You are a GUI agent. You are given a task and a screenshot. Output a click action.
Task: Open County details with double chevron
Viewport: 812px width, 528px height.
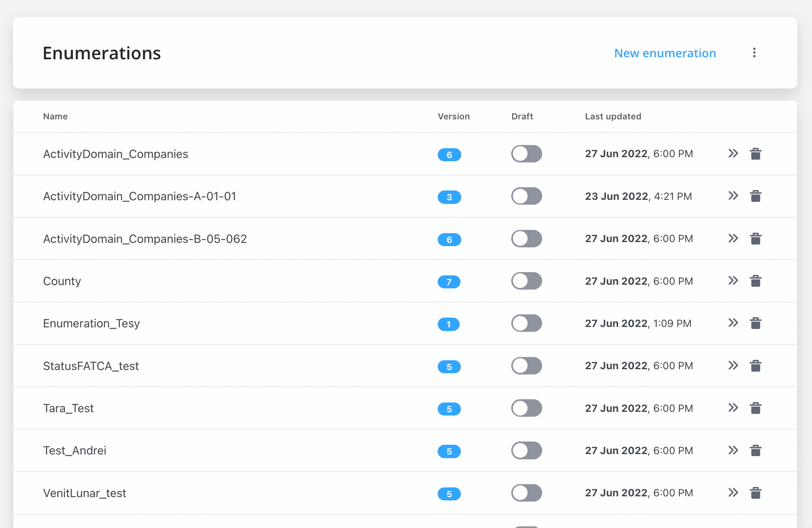pos(733,281)
